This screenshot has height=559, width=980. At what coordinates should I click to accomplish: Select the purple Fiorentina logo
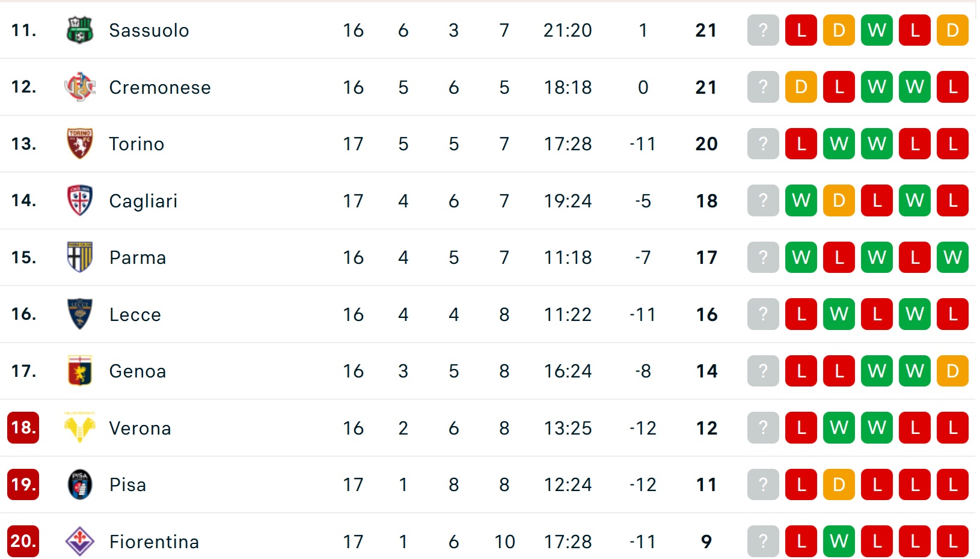click(79, 542)
